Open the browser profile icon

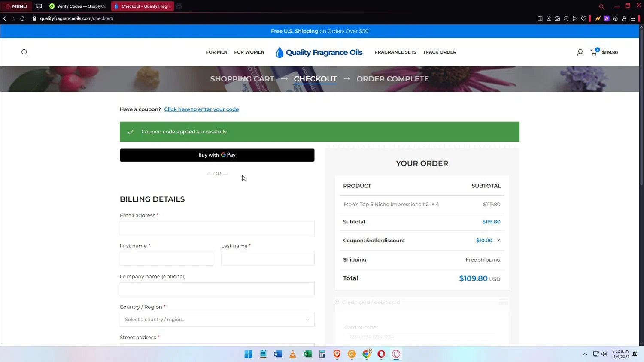624,18
